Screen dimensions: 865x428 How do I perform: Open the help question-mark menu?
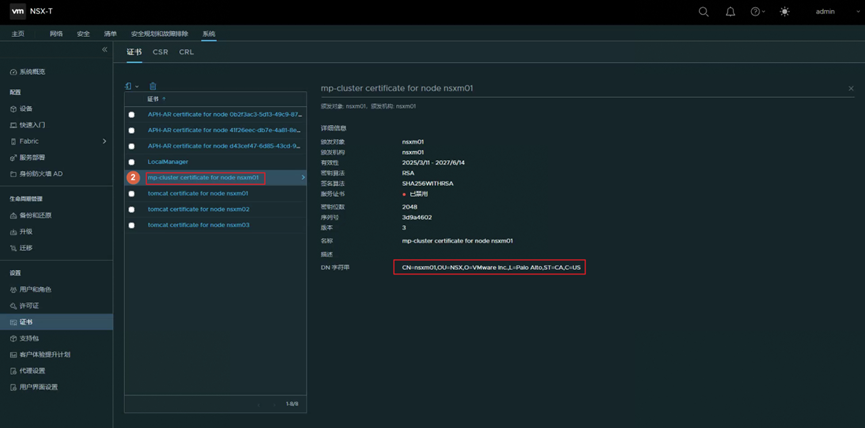pyautogui.click(x=757, y=12)
